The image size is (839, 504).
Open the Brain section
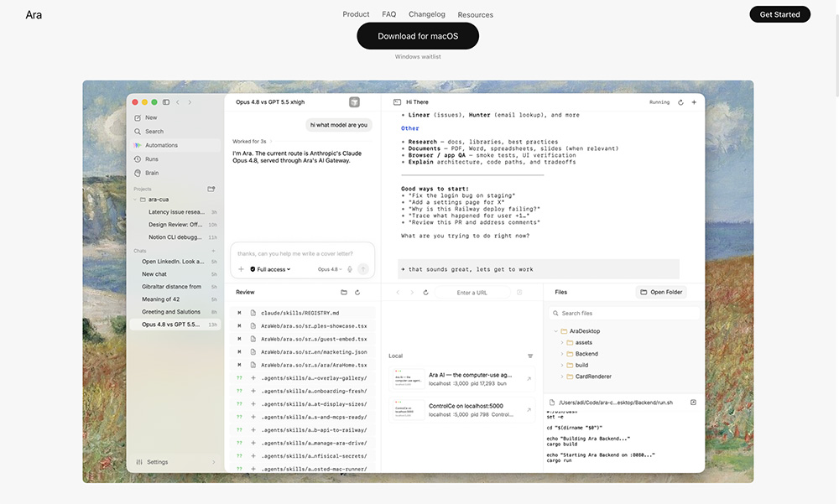pyautogui.click(x=175, y=174)
